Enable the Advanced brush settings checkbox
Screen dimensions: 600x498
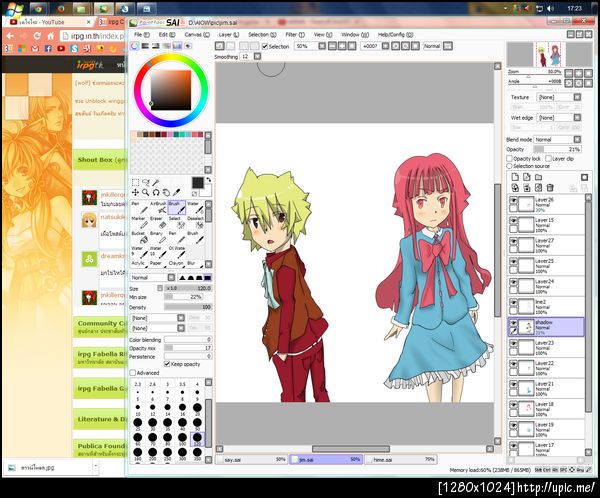pos(132,372)
